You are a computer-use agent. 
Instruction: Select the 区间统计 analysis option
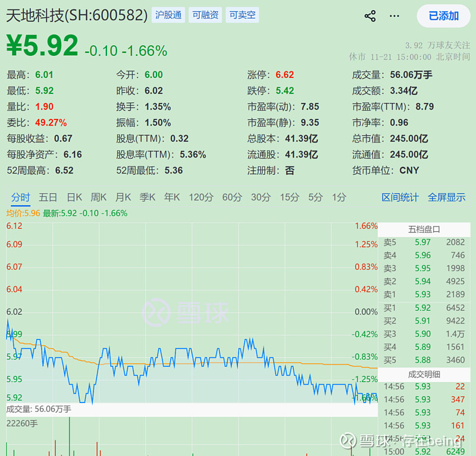point(399,197)
